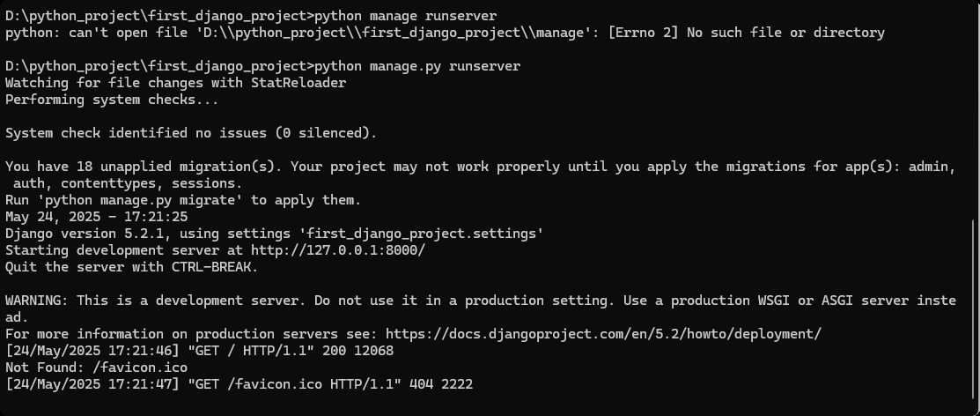The width and height of the screenshot is (980, 416).
Task: Click the 'May 24, 2025 - 17:21:25' timestamp
Action: pos(95,217)
